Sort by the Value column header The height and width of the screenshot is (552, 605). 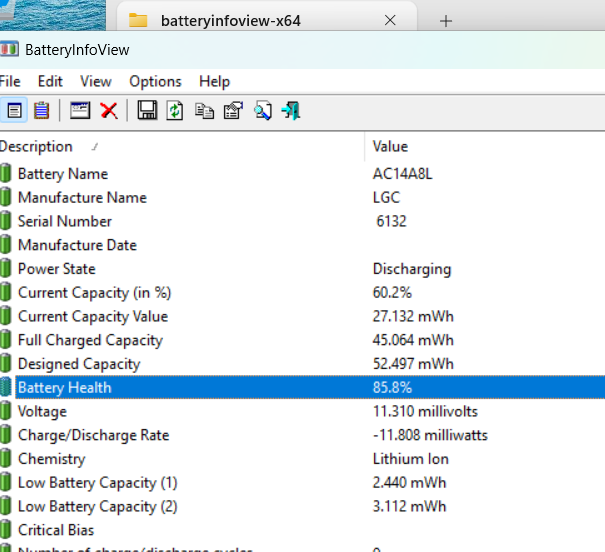(485, 146)
